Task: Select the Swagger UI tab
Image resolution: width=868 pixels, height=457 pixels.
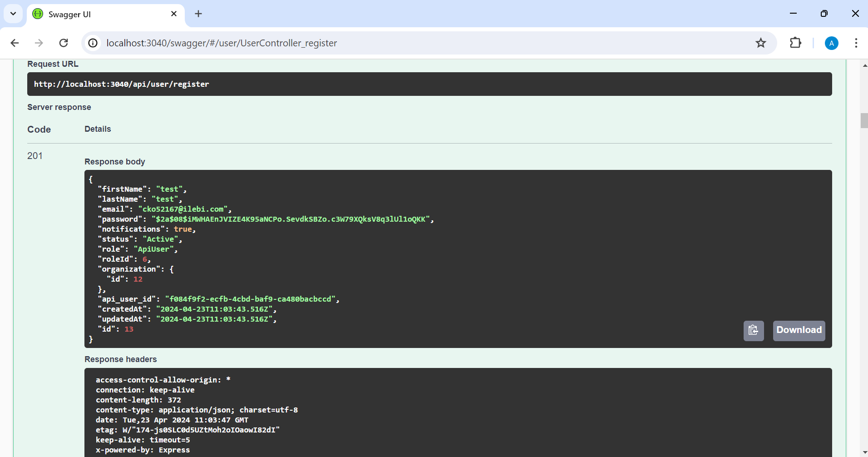Action: pos(106,14)
